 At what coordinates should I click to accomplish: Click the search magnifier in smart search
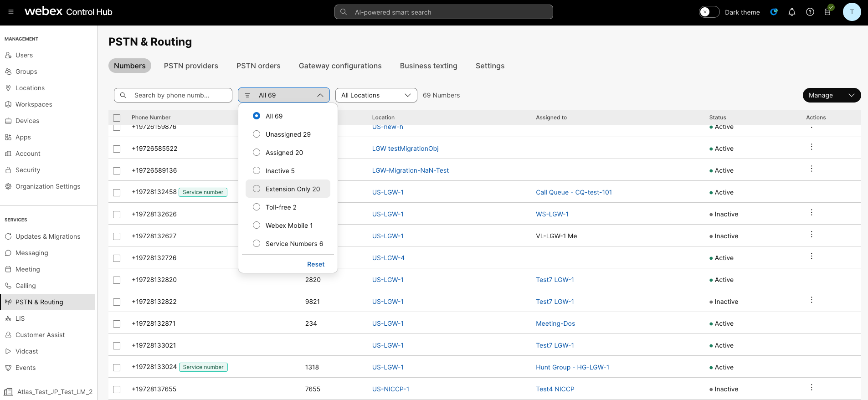coord(344,12)
